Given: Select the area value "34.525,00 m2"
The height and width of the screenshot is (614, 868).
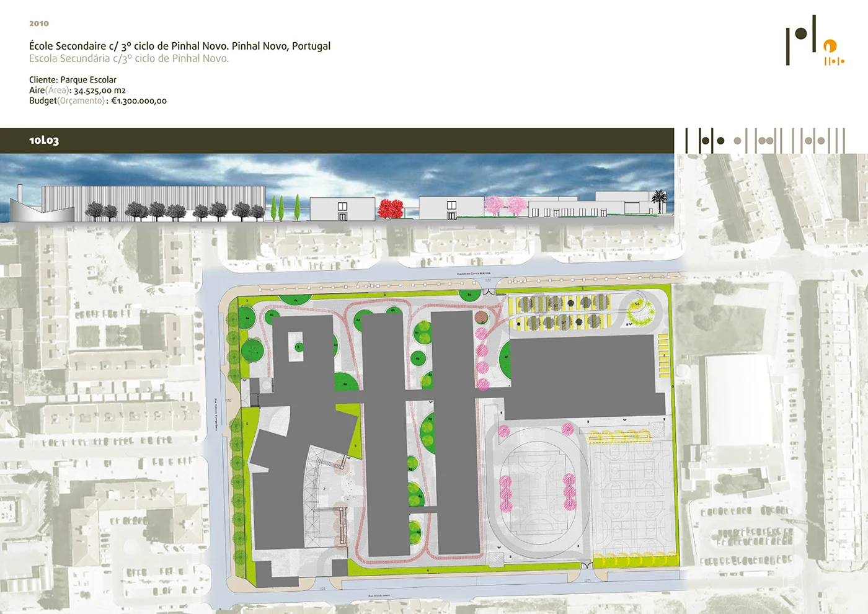Looking at the screenshot, I should click(100, 90).
